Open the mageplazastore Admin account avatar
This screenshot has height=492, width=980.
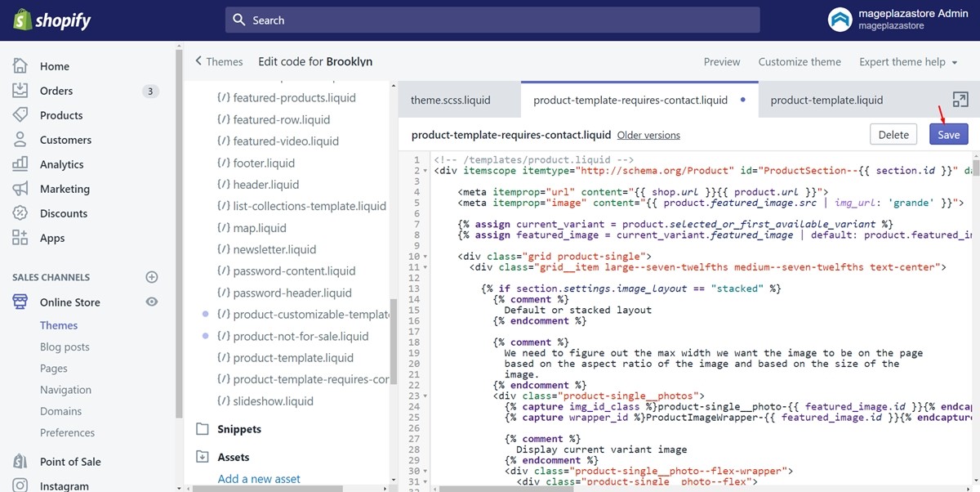[x=840, y=20]
